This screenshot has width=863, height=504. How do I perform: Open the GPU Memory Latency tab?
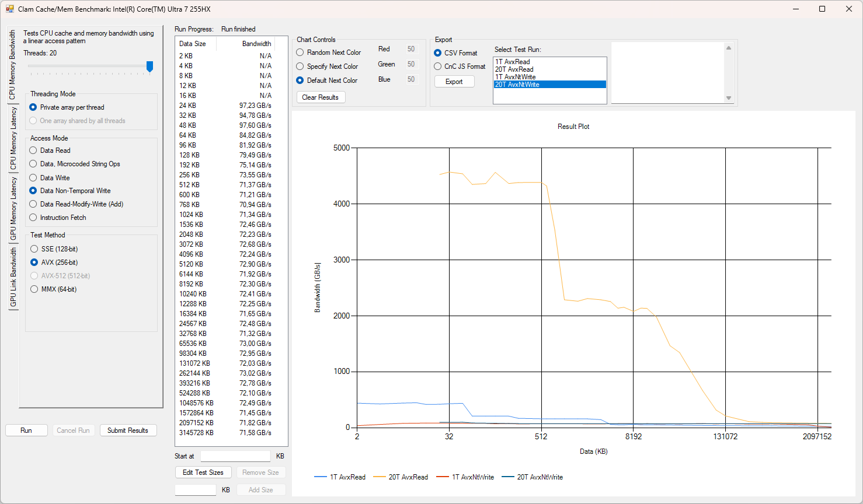(13, 209)
